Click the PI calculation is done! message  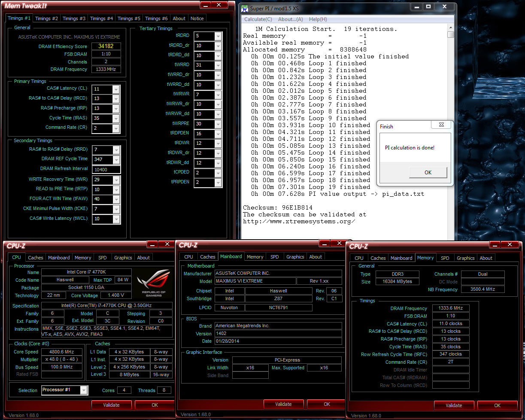click(410, 148)
